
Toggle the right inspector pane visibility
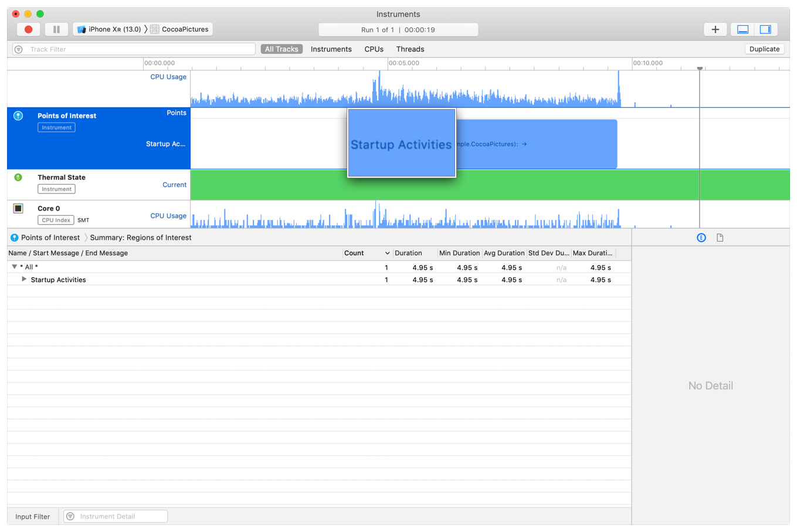coord(765,29)
